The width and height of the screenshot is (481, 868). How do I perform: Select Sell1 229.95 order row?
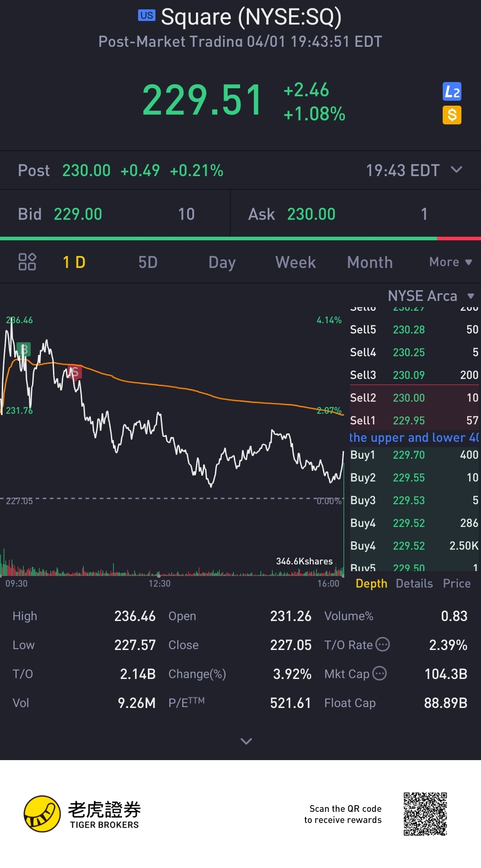point(414,420)
